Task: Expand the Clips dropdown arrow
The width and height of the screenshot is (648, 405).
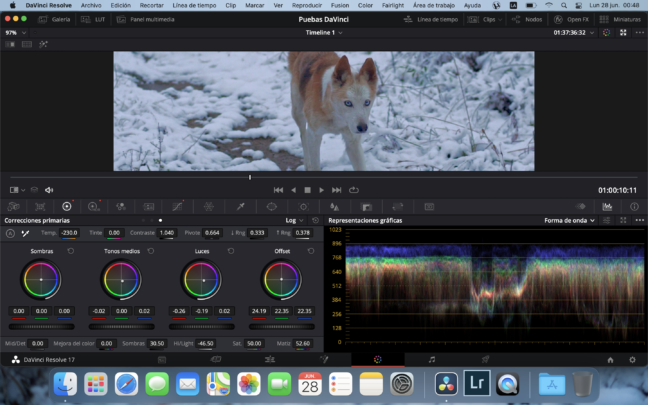Action: click(501, 19)
